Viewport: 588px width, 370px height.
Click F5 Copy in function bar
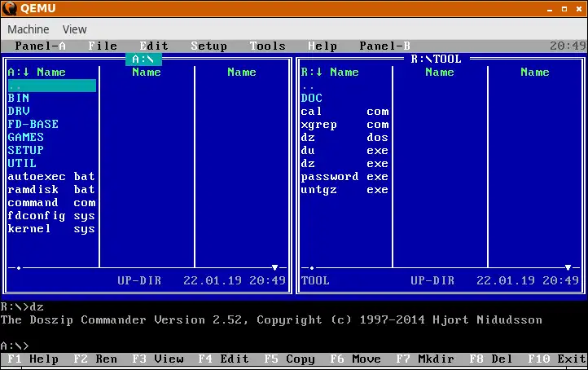click(289, 359)
